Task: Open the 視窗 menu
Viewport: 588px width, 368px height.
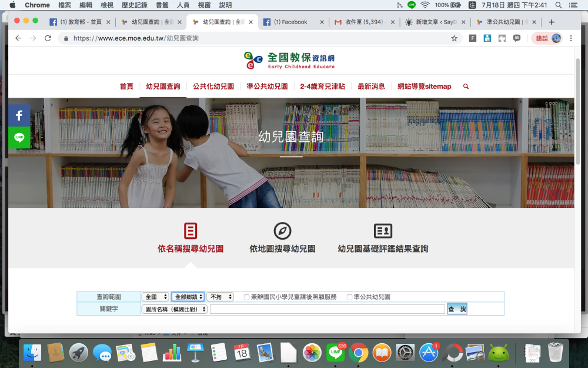Action: click(204, 5)
